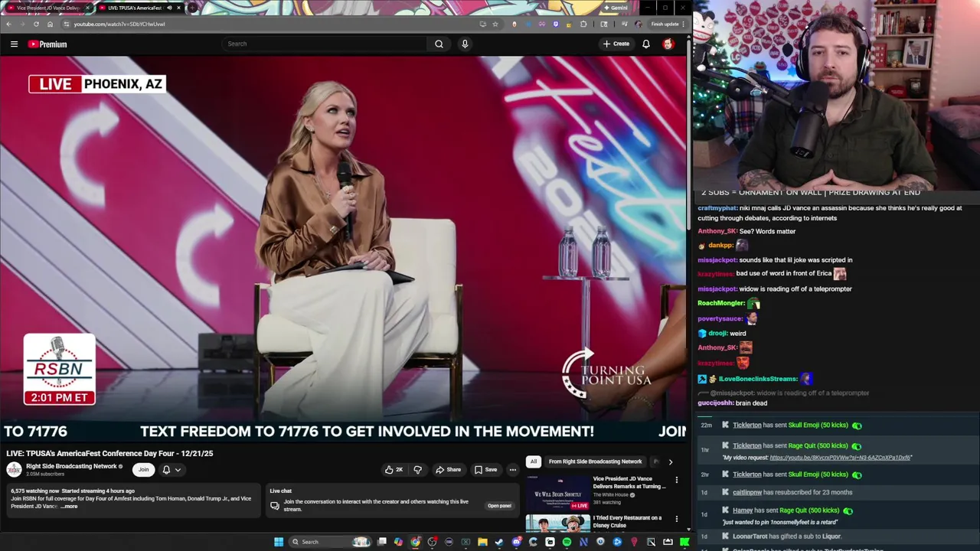
Task: Save the video to a playlist
Action: (x=485, y=470)
